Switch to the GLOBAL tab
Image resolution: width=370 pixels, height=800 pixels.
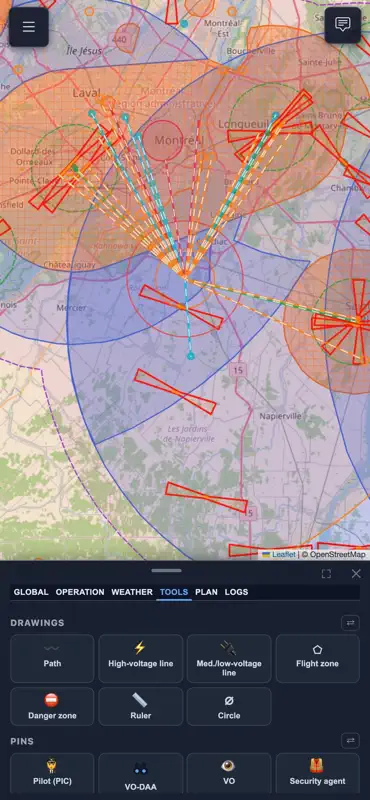(x=31, y=592)
